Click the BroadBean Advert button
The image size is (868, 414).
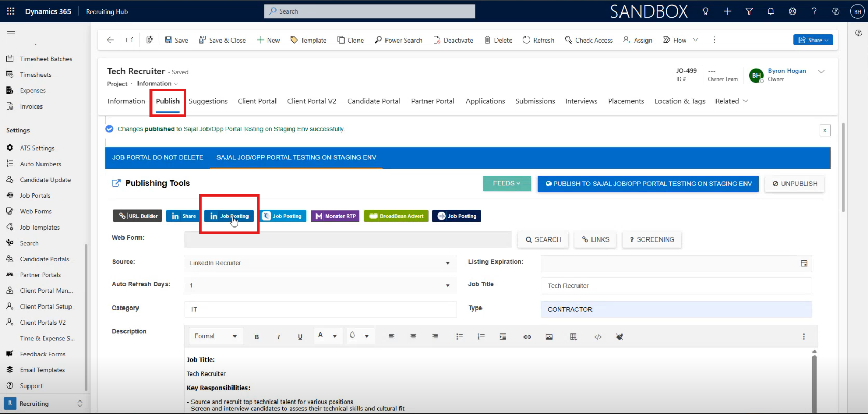coord(396,216)
